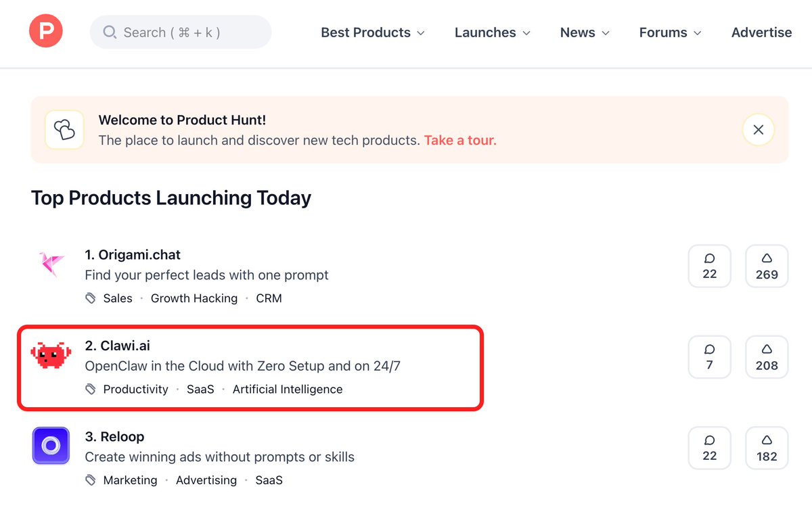Click the tag icon beside Sales
This screenshot has height=512, width=812.
point(91,298)
